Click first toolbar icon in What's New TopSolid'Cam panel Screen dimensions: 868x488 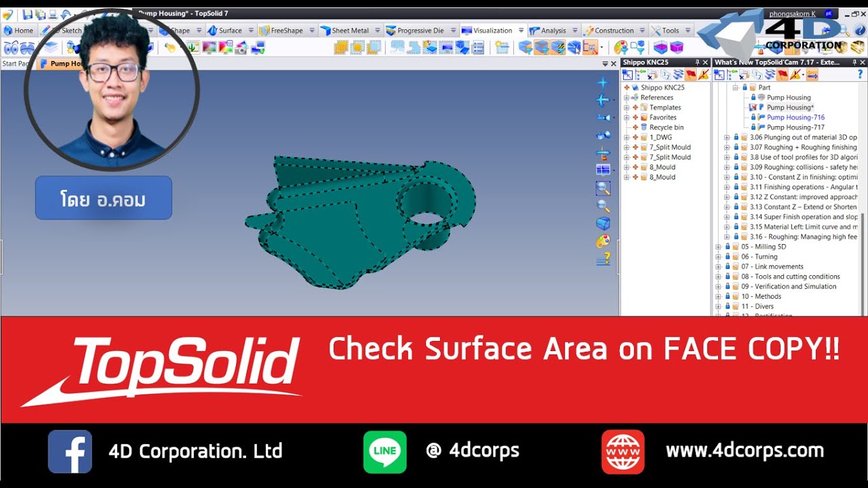pyautogui.click(x=720, y=75)
